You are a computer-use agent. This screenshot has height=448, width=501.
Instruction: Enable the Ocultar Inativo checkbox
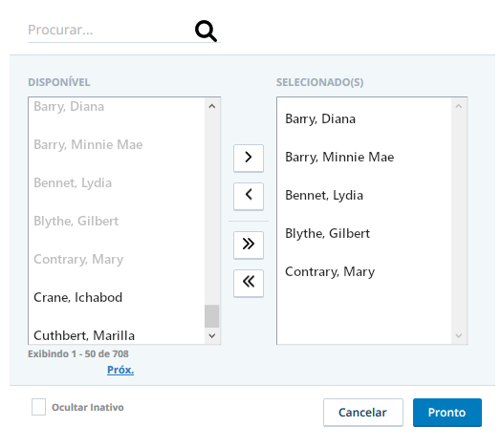click(38, 407)
